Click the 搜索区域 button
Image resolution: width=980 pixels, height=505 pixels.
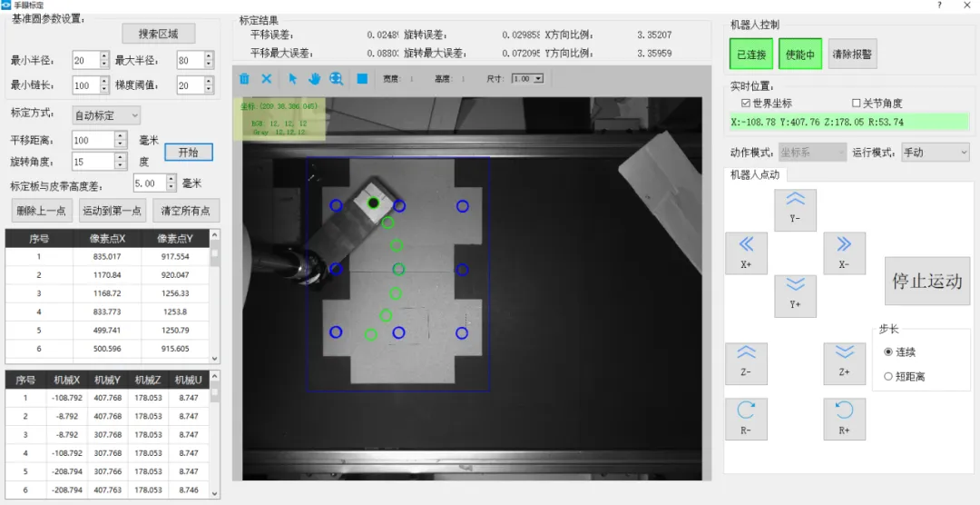tap(158, 33)
